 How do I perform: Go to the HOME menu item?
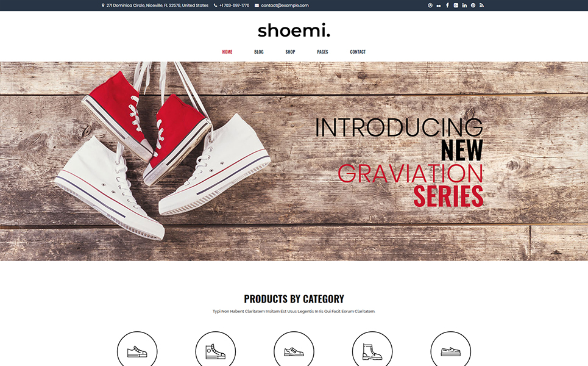[227, 52]
